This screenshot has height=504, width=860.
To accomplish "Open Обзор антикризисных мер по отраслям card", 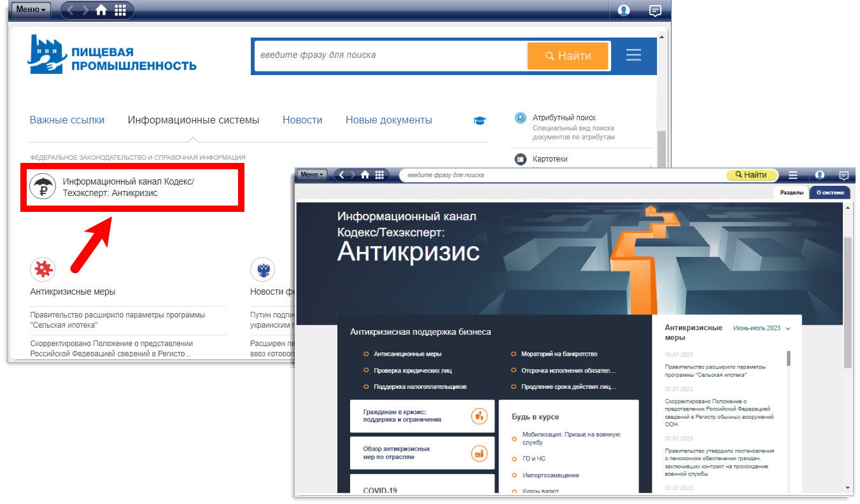I will coord(422,453).
